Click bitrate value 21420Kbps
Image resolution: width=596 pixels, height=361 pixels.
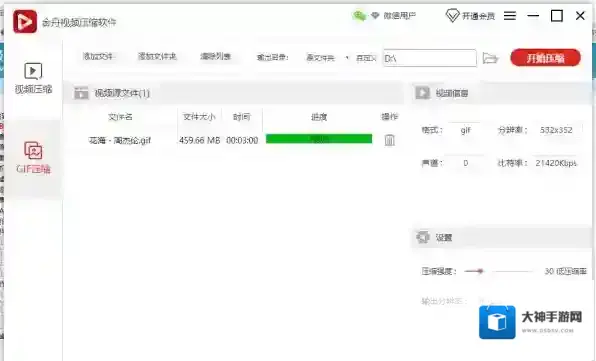coord(556,163)
